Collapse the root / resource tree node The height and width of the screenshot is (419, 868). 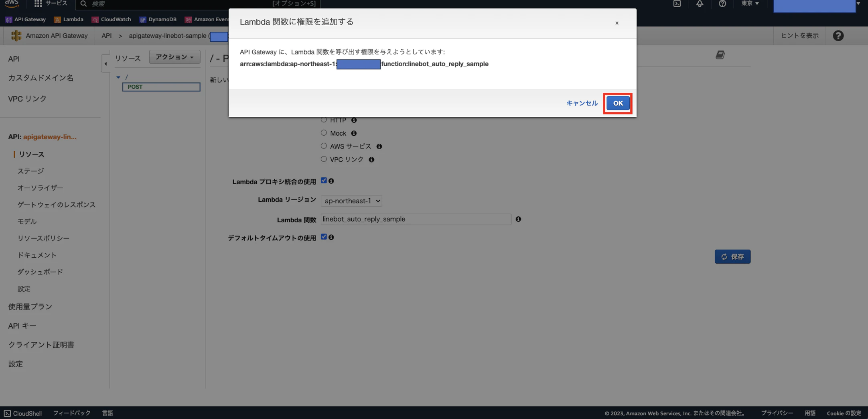[x=118, y=77]
